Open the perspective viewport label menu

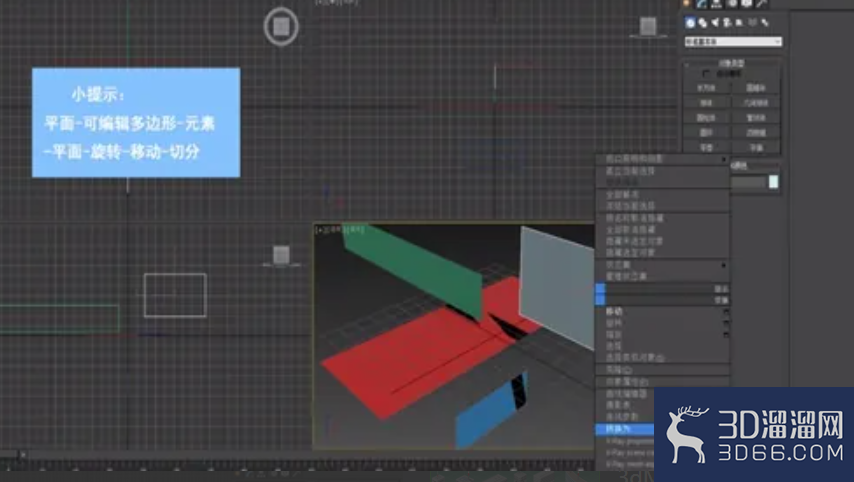339,230
